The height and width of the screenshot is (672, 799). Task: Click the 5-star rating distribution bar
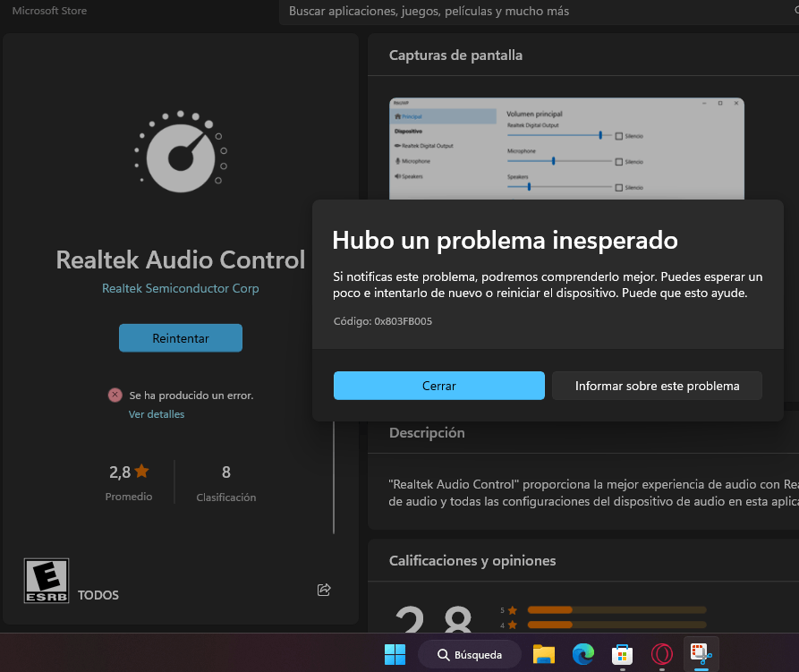click(x=616, y=610)
